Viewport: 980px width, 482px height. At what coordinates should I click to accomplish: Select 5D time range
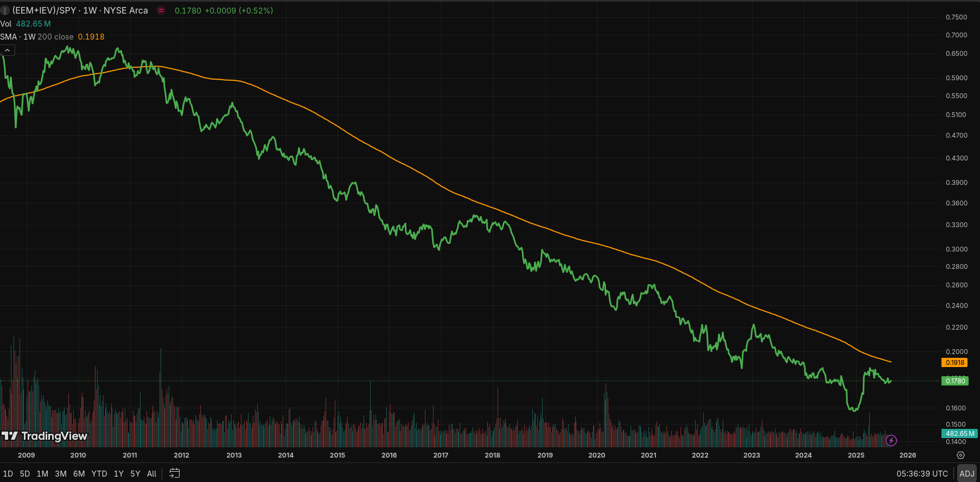(25, 473)
